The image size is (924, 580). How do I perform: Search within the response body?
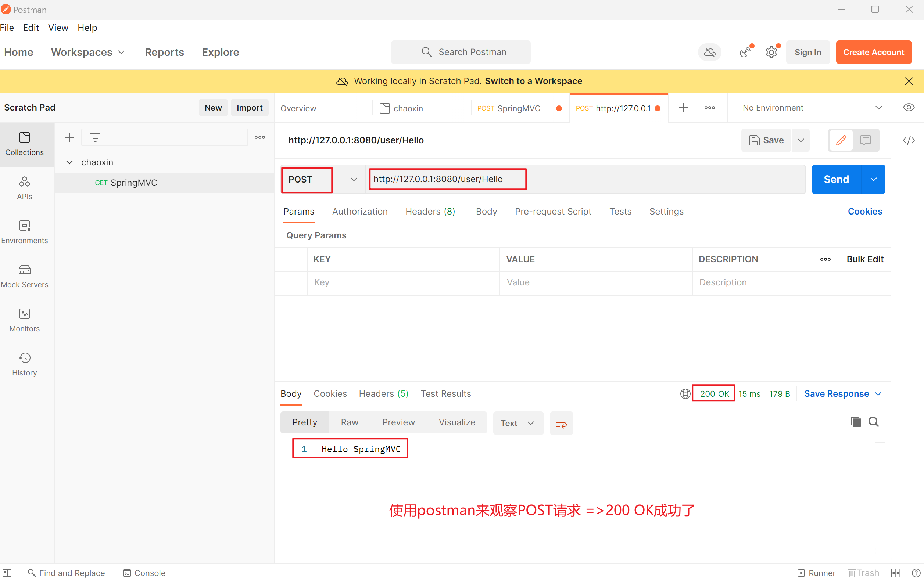point(873,422)
